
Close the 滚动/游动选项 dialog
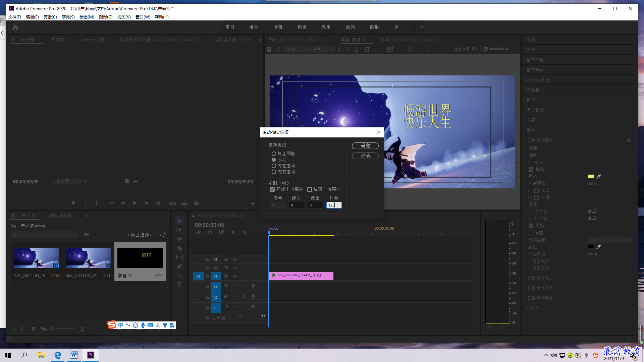[378, 132]
